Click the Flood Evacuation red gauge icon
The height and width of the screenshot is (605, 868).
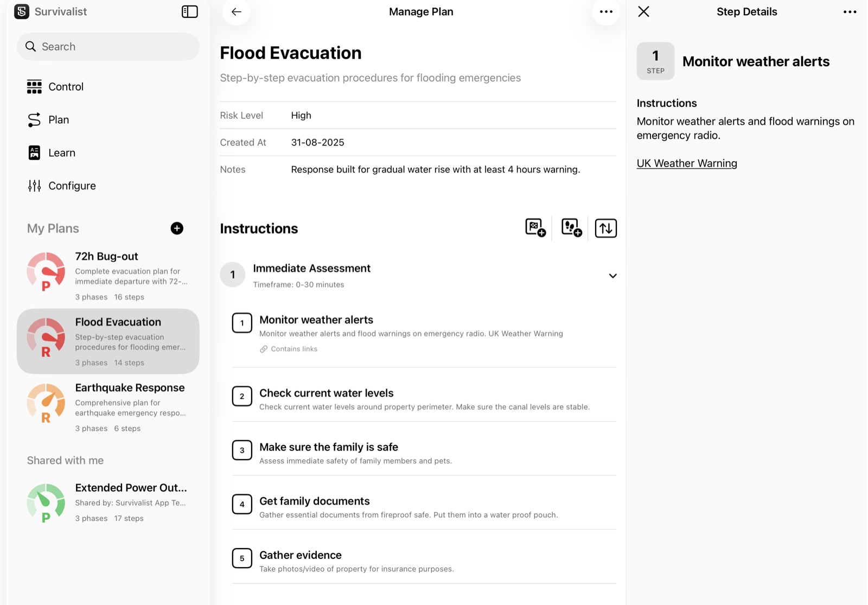click(46, 337)
